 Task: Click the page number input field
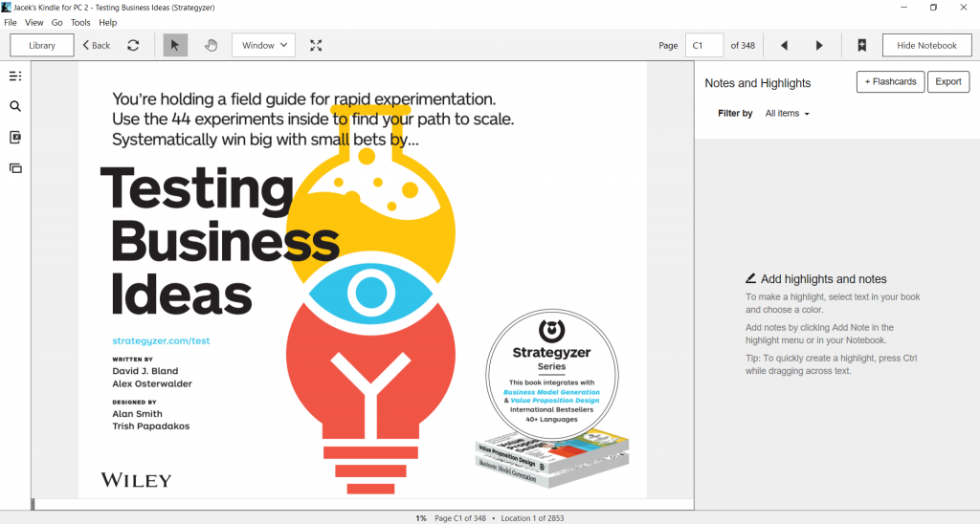point(704,45)
